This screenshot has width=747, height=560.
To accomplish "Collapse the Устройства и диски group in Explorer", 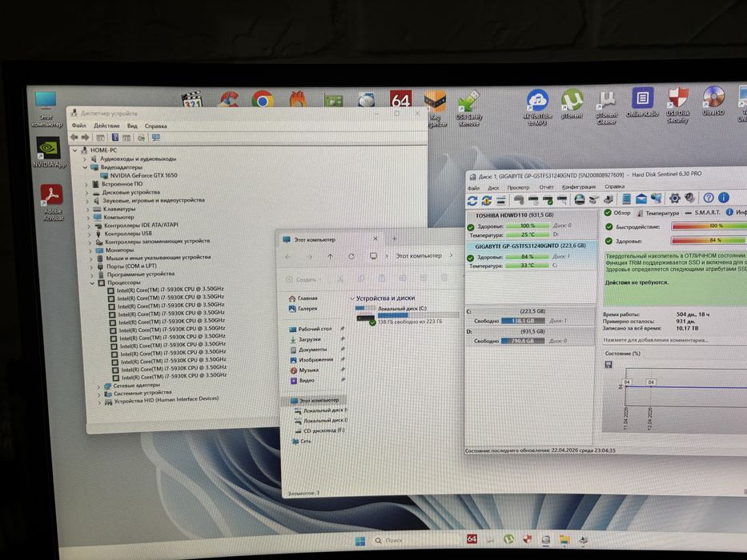I will point(351,298).
